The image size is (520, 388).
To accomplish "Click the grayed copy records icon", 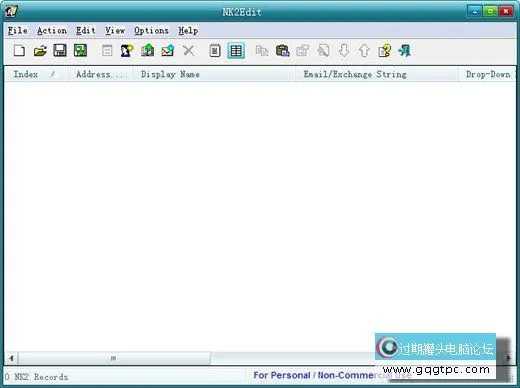I will click(262, 51).
